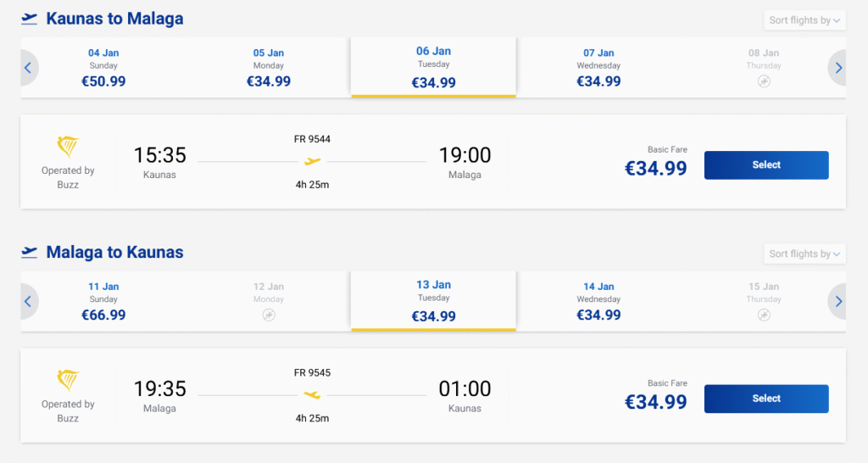Choose 11 Jan Sunday €66.99 date tab
This screenshot has width=868, height=463.
pos(103,302)
